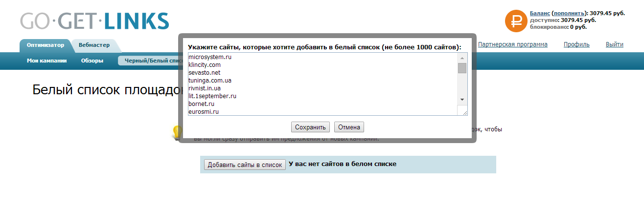Image resolution: width=644 pixels, height=209 pixels.
Task: Cancel the dialog with Отмена
Action: (349, 127)
